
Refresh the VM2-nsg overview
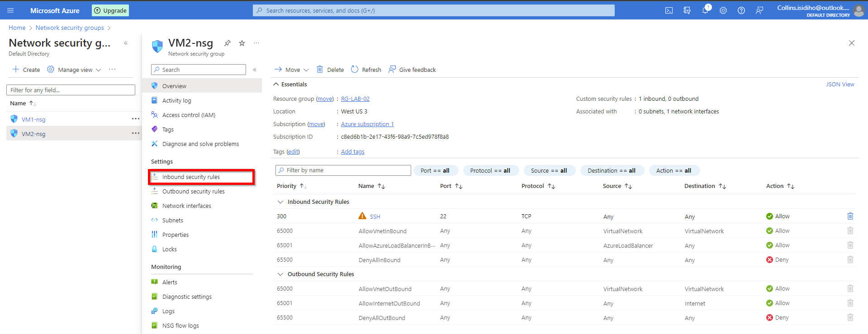coord(366,70)
